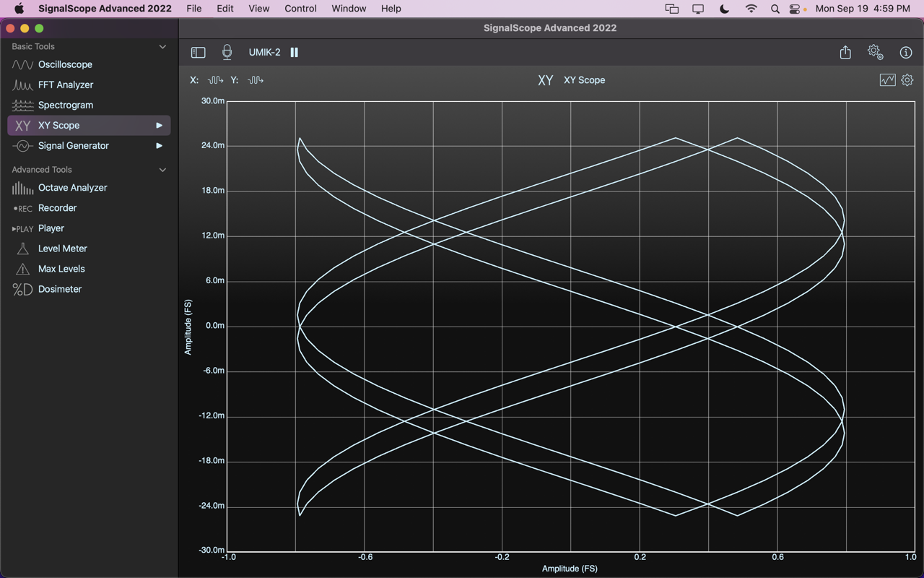Open the Octave Analyzer tool
The image size is (924, 578).
coord(89,187)
